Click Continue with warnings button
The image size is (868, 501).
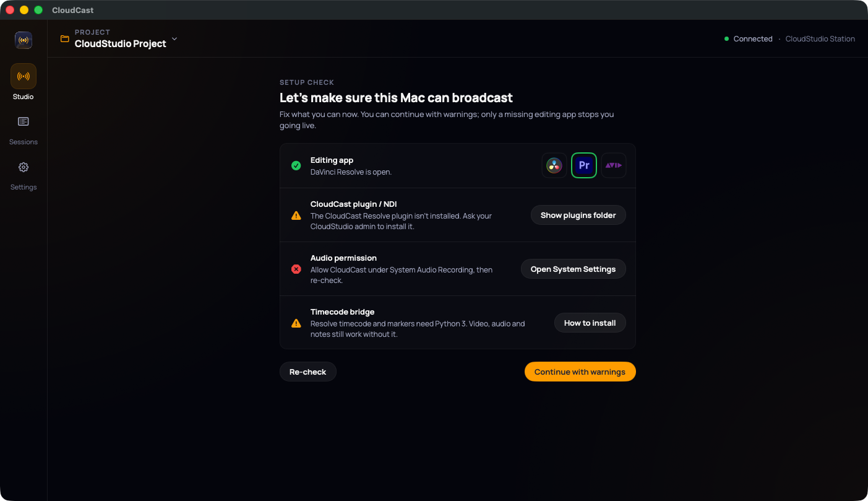coord(580,372)
